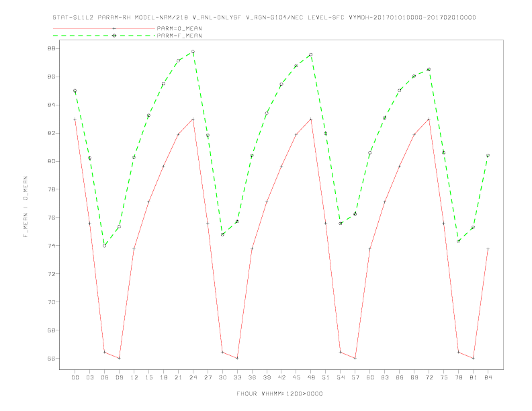Click the x-axis tick label 60
532x411 pixels.
pos(370,377)
